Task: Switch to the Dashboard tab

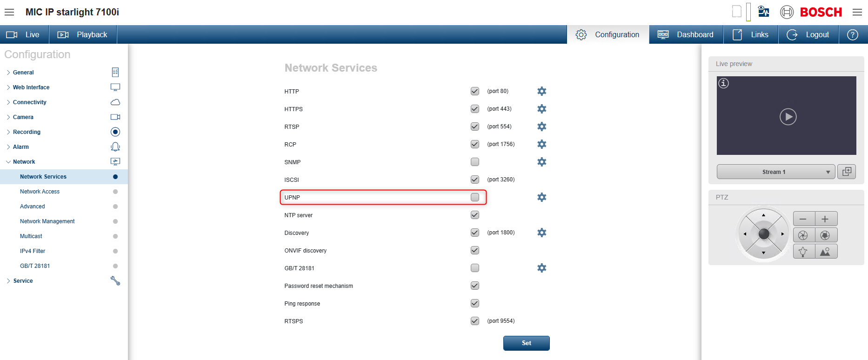Action: 686,35
